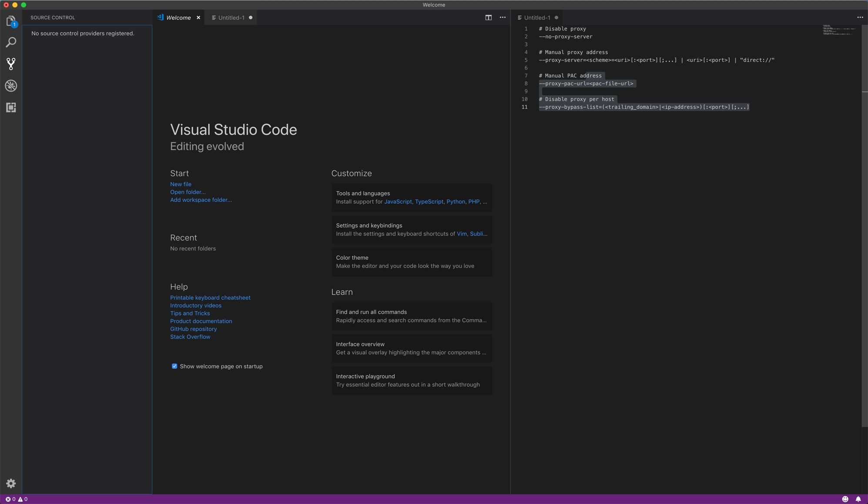Switch to the Welcome tab
The height and width of the screenshot is (504, 868).
(x=178, y=17)
